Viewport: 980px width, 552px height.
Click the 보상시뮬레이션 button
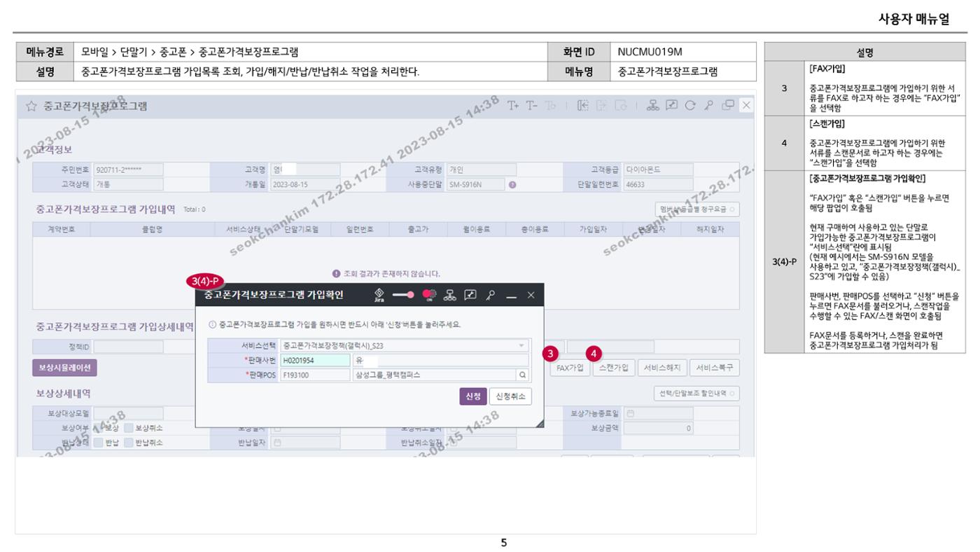pos(64,368)
